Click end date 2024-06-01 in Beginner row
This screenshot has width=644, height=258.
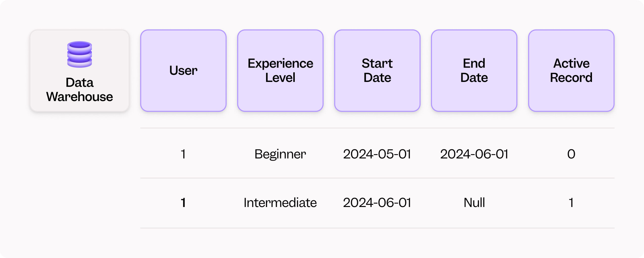click(x=474, y=154)
